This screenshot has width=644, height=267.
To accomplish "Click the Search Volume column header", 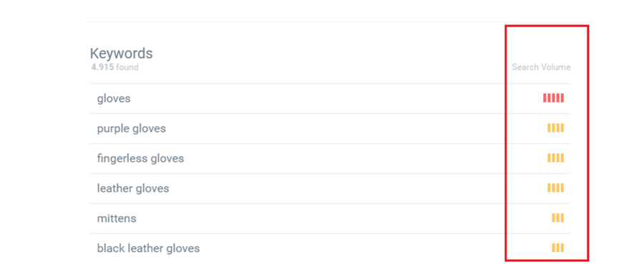I will tap(541, 67).
